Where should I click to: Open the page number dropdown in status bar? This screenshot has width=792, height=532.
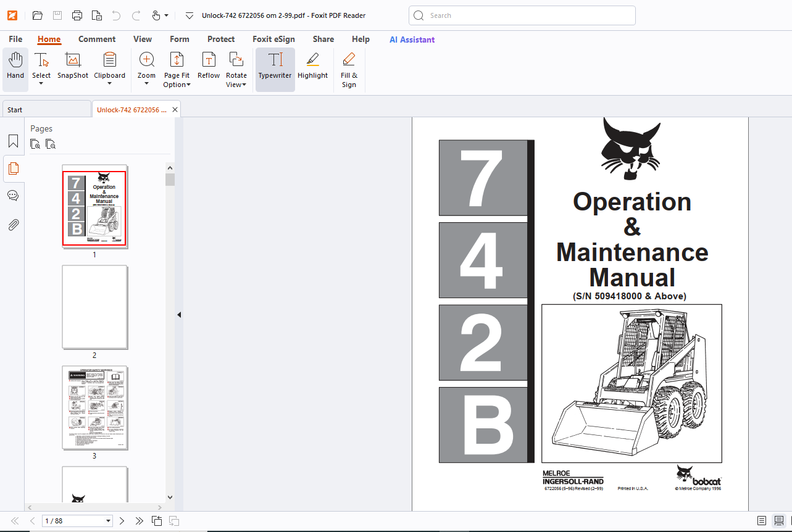(109, 522)
